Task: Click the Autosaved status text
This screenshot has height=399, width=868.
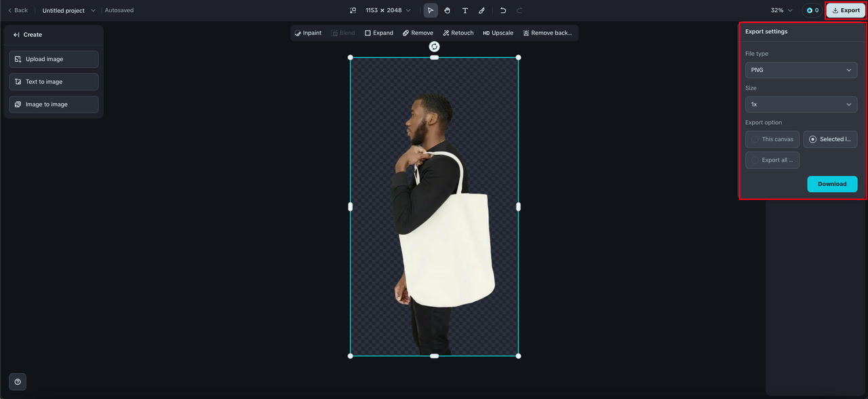Action: pyautogui.click(x=119, y=10)
